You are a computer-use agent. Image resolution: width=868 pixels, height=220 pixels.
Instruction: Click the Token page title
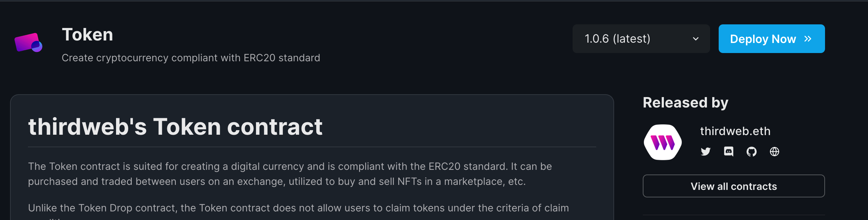click(87, 34)
